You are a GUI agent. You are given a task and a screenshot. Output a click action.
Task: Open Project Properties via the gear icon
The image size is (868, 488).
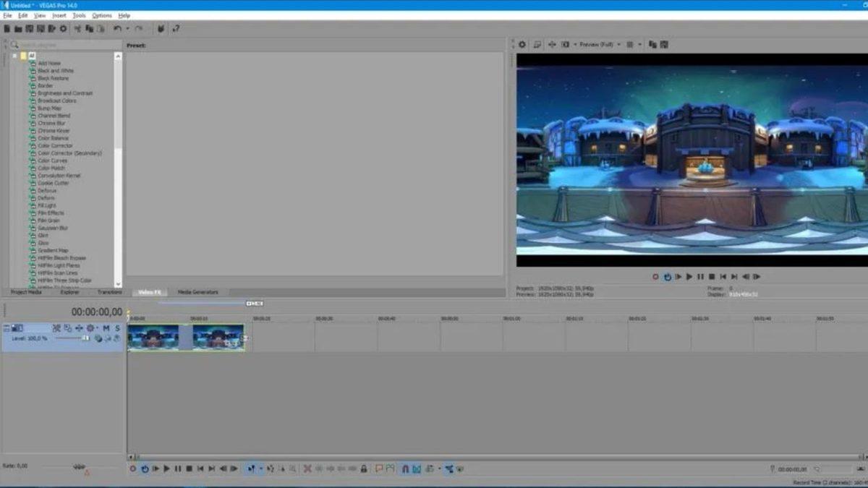[x=64, y=29]
